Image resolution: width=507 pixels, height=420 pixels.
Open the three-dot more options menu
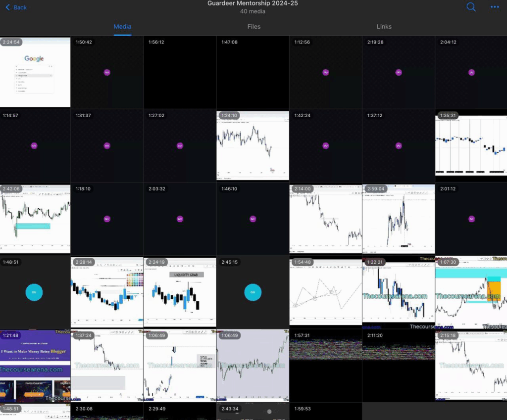click(495, 7)
